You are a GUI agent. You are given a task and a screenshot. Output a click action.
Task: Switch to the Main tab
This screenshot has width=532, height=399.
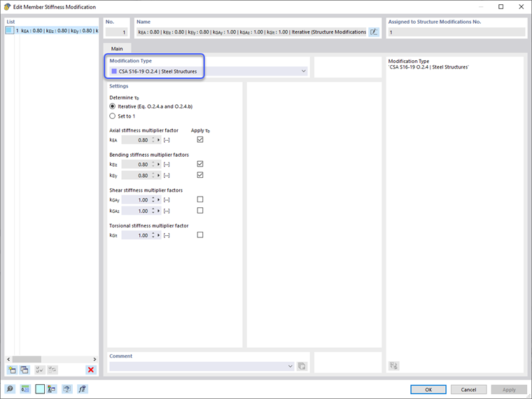(117, 48)
